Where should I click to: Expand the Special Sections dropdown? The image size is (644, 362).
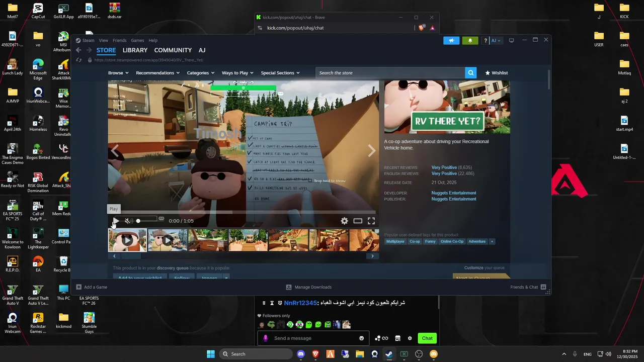[x=280, y=73]
